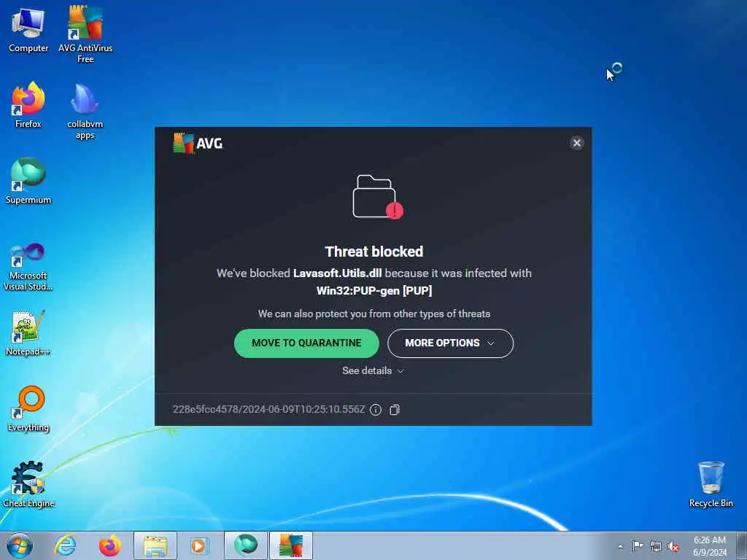Viewport: 747px width, 560px height.
Task: Open AVG AntiVirus Free desktop shortcut
Action: 85,34
